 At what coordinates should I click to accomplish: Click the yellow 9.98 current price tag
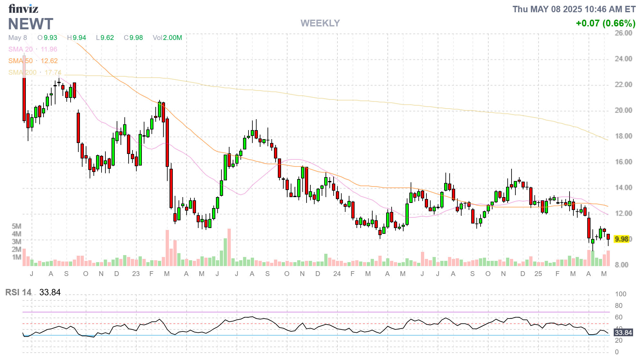[x=621, y=239]
